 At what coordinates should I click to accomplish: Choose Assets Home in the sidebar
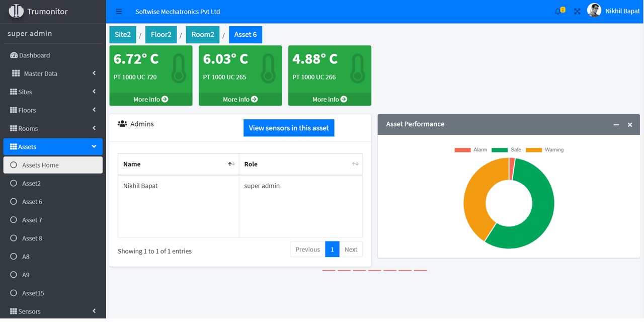(x=40, y=165)
